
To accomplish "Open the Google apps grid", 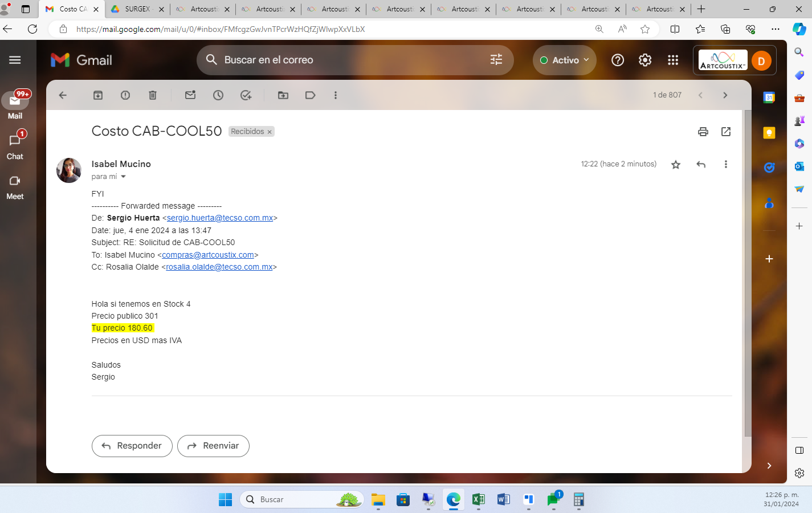I will coord(673,60).
